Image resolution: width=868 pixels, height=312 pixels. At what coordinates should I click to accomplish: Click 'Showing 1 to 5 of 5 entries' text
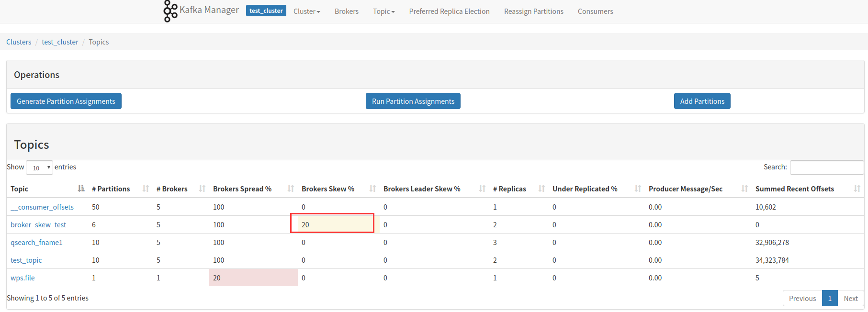(x=47, y=298)
